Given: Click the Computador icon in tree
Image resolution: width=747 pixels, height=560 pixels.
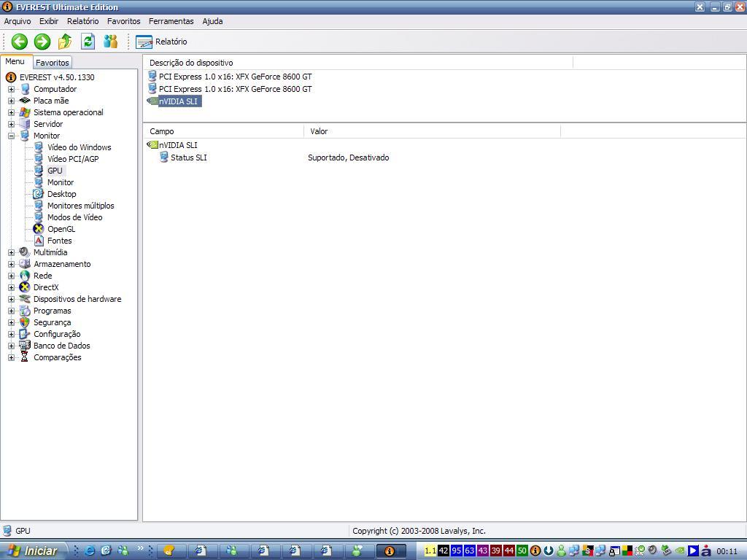Looking at the screenshot, I should [x=25, y=89].
